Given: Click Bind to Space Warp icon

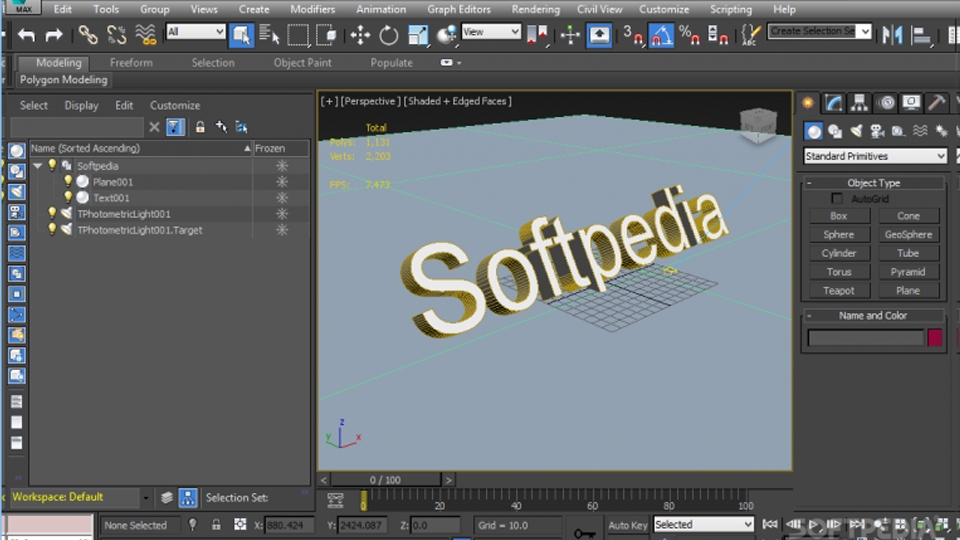Looking at the screenshot, I should [x=145, y=35].
